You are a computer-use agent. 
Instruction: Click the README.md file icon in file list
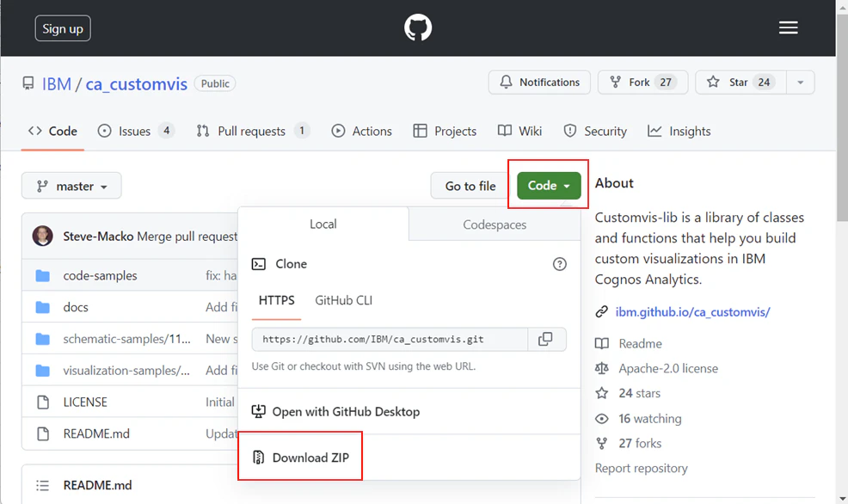43,433
